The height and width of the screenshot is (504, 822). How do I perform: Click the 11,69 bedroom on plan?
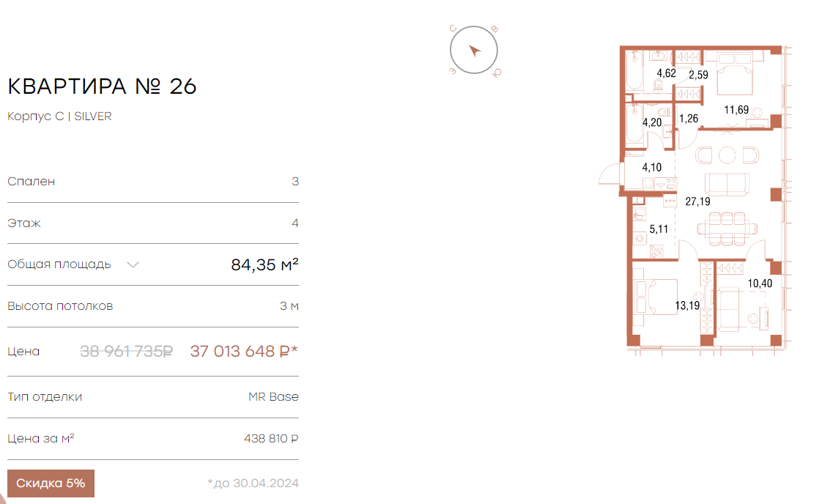(x=736, y=110)
